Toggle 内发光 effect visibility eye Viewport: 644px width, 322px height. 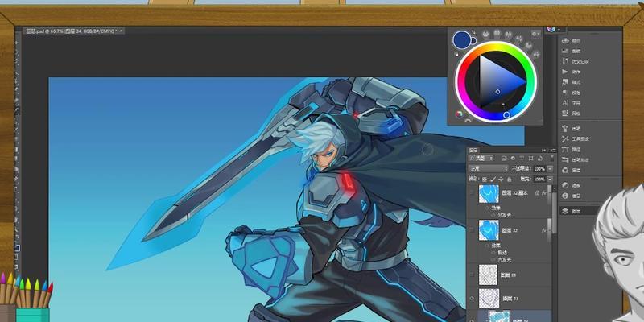(x=493, y=259)
